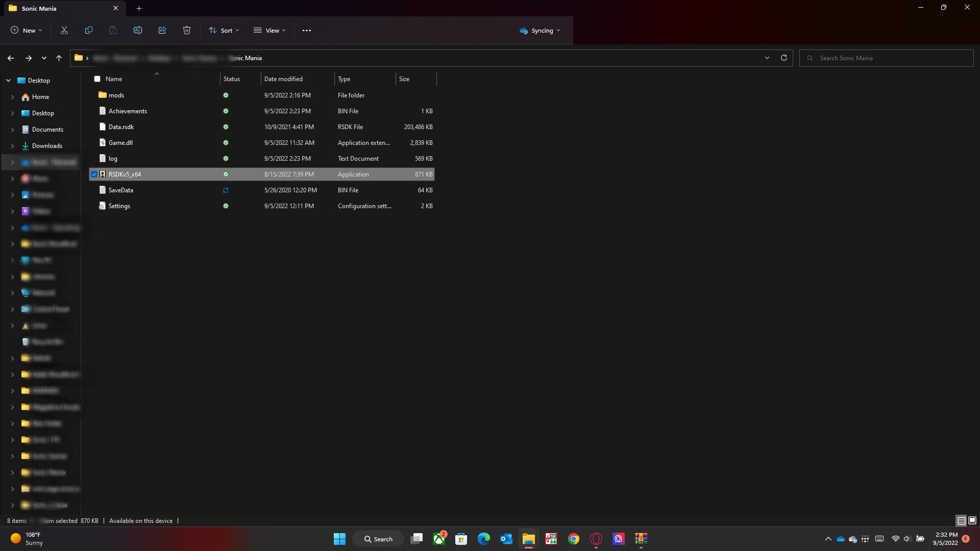Open a new tab with plus button
The image size is (980, 551).
(x=139, y=8)
